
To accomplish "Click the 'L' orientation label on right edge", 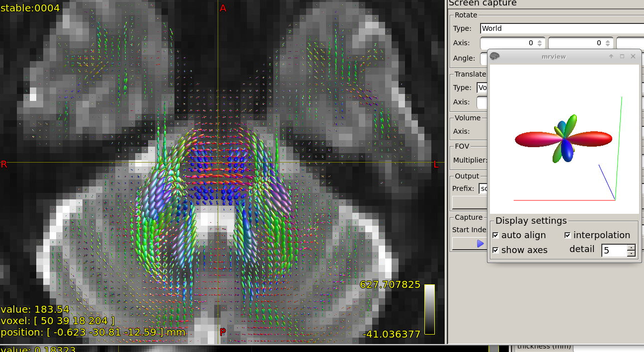I will 436,165.
